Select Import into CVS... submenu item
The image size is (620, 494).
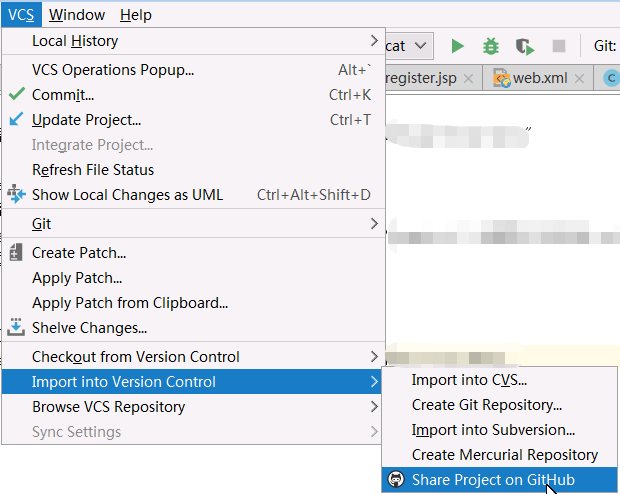pos(499,380)
